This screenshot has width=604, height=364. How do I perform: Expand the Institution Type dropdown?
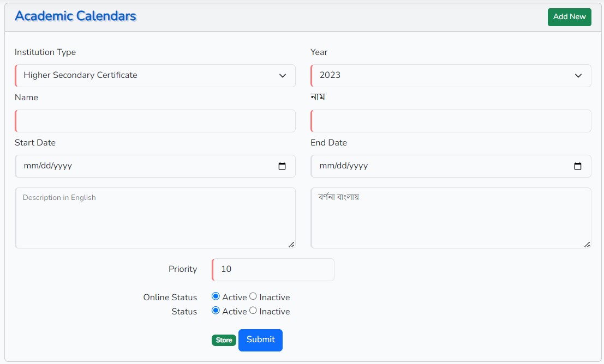click(156, 76)
